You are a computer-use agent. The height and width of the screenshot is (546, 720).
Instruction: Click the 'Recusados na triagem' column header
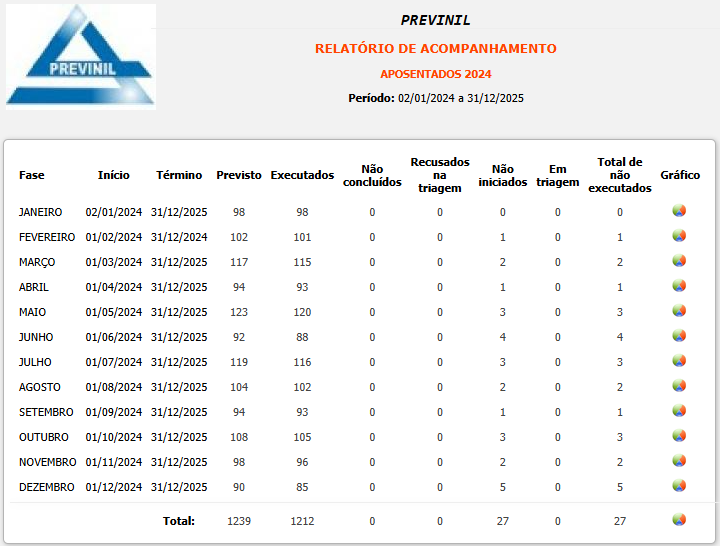440,175
